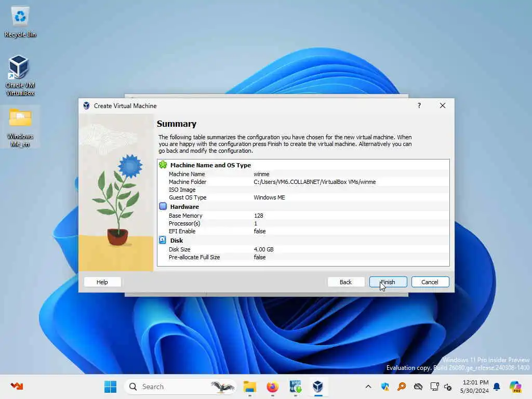This screenshot has height=399, width=532.
Task: Open Firefox from the taskbar
Action: coord(272,387)
